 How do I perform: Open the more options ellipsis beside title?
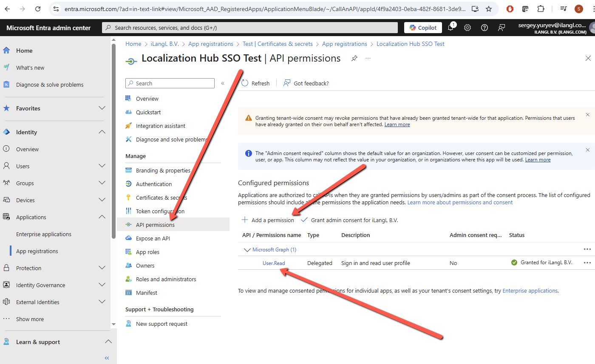(x=368, y=58)
